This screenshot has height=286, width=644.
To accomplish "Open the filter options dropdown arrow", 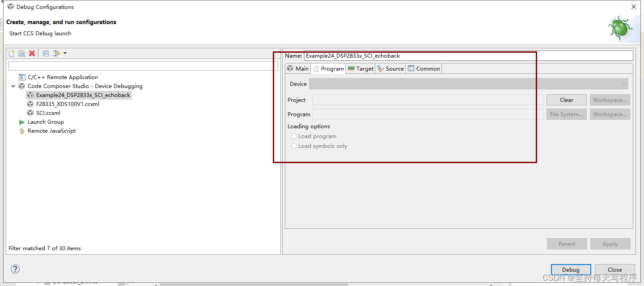I will pos(64,53).
